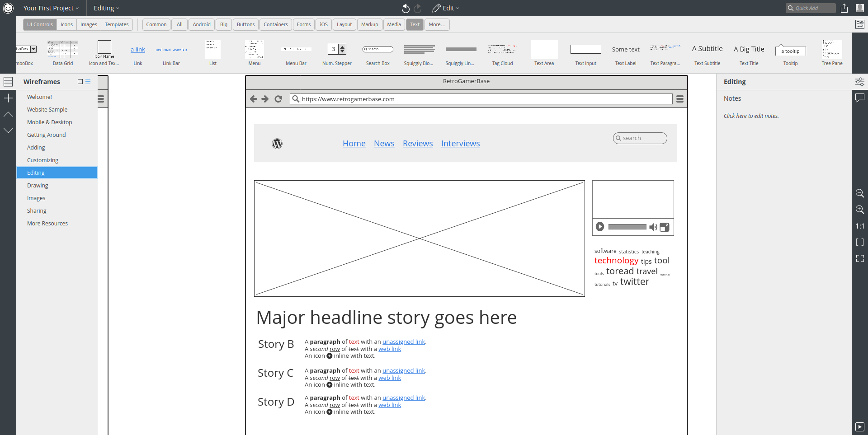Click the wireframes navigator list icon
Image resolution: width=868 pixels, height=435 pixels.
click(8, 82)
